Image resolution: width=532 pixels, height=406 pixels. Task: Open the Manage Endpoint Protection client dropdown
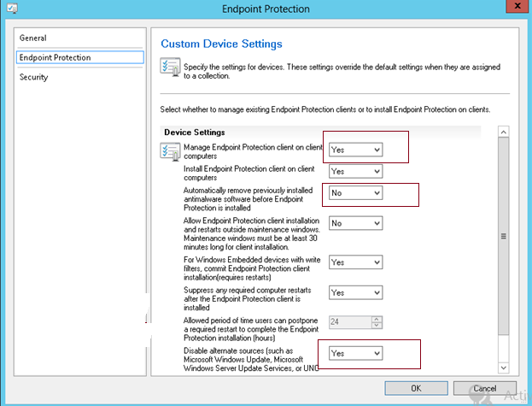pos(355,150)
